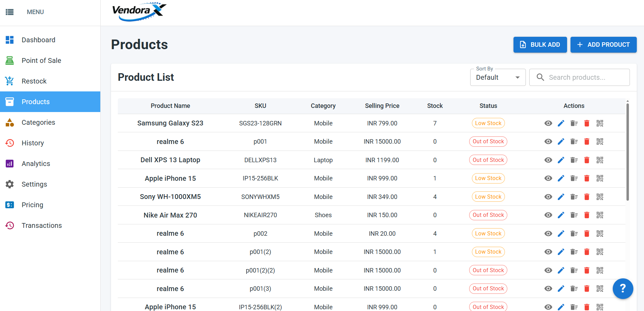View details of Dell XPS 13 Laptop
The height and width of the screenshot is (311, 644).
click(x=548, y=160)
